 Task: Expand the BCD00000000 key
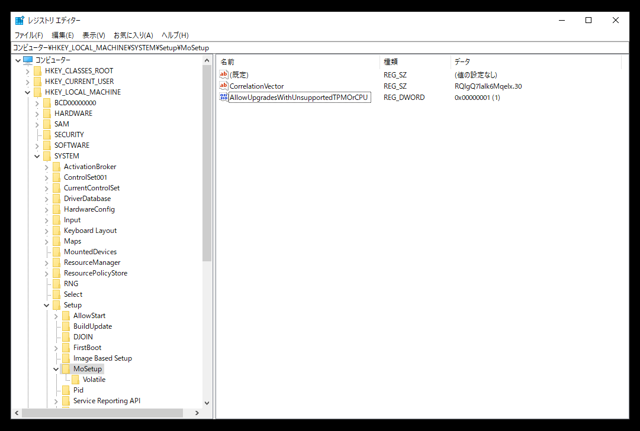(x=37, y=103)
